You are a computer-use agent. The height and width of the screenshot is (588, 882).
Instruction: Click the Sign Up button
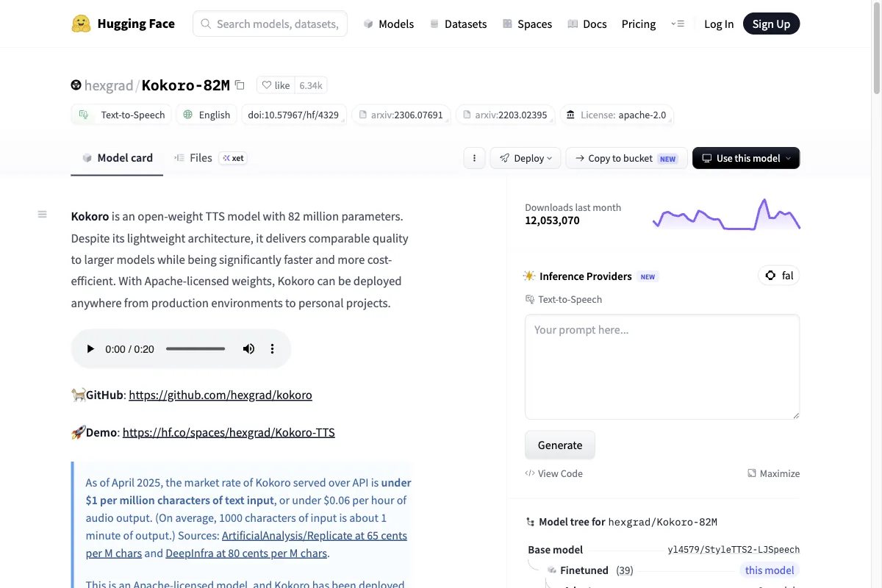(771, 24)
